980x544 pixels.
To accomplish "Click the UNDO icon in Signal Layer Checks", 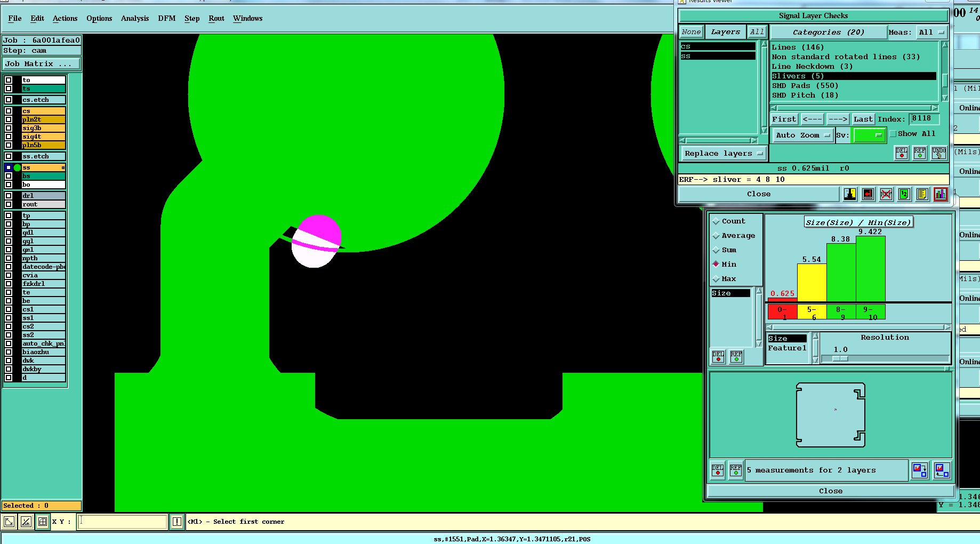I will point(939,153).
